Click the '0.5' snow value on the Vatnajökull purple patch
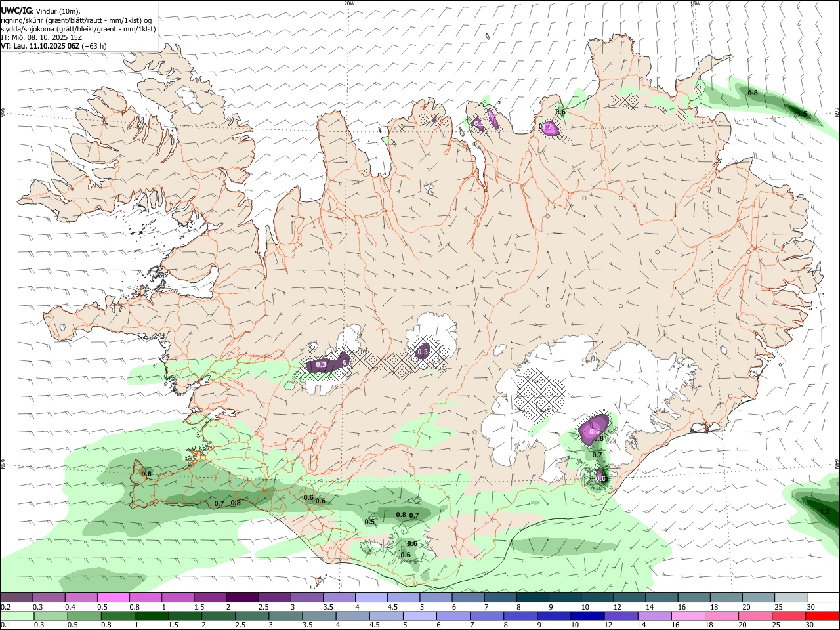 coord(594,431)
